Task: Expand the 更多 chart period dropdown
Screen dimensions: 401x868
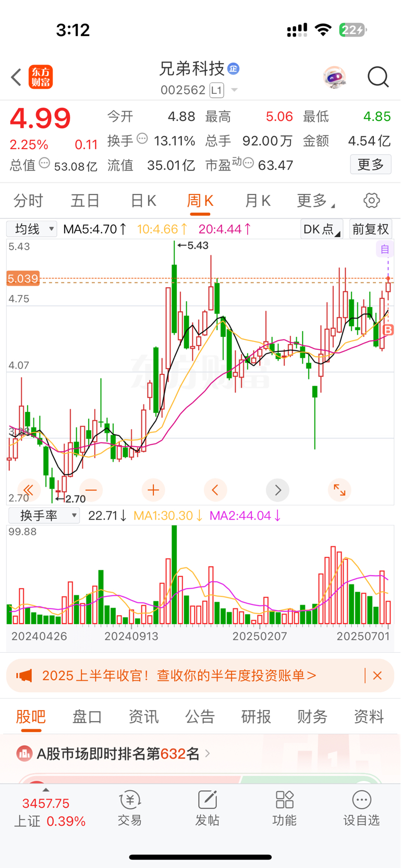Action: [x=315, y=201]
